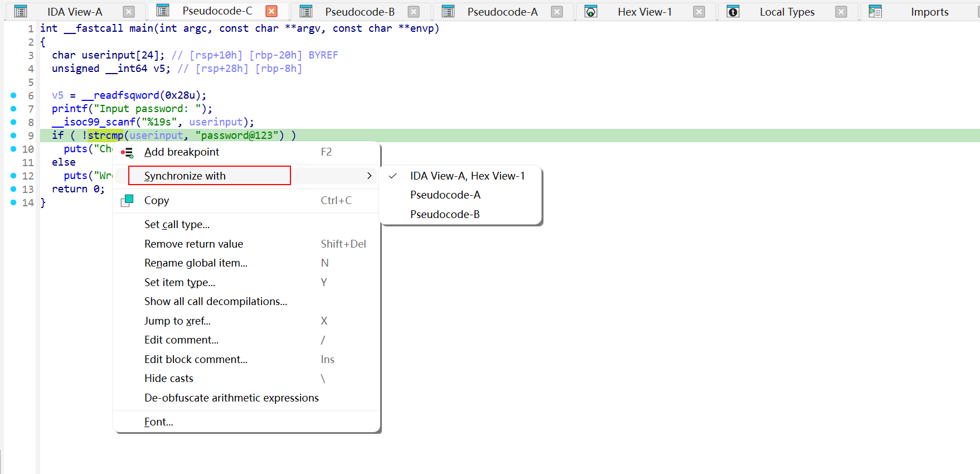Open Jump to xref... menu entry
Viewport: 980px width, 474px height.
247,321
